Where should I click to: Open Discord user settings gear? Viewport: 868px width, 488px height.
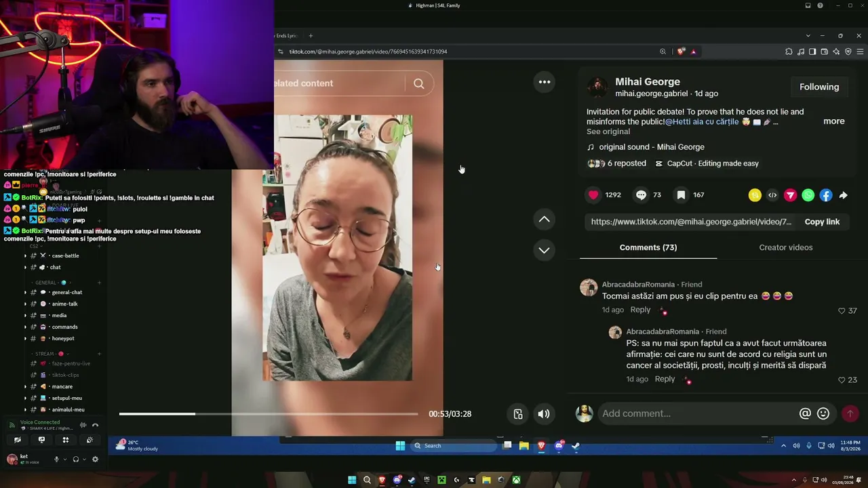95,459
